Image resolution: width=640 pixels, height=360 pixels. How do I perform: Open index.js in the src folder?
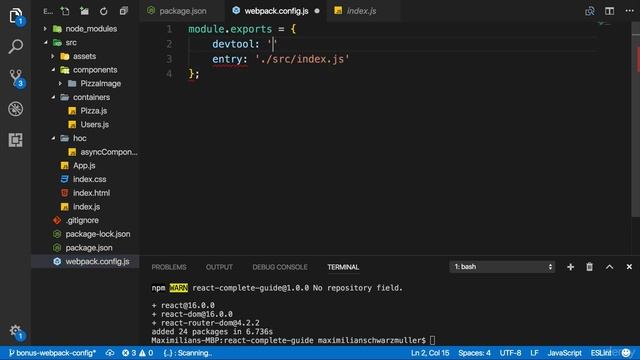pos(85,207)
